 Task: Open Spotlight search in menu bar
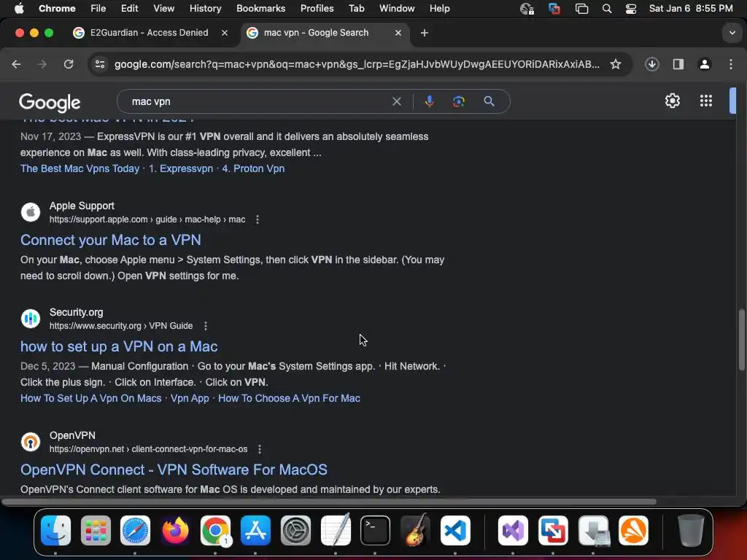point(606,9)
